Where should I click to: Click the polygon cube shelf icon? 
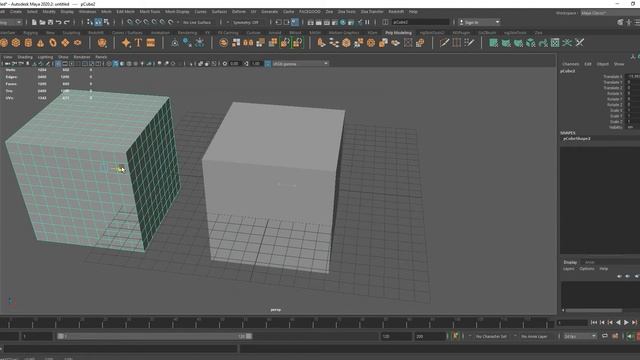click(16, 42)
